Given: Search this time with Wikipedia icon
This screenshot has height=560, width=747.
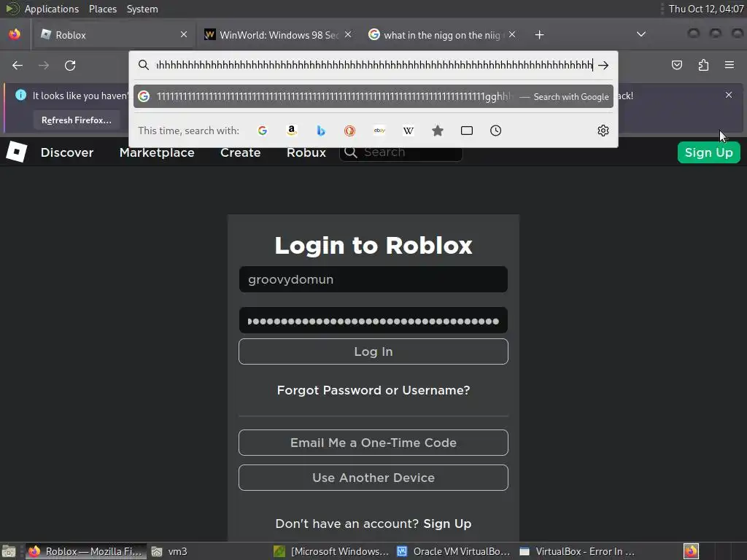Looking at the screenshot, I should pos(409,131).
